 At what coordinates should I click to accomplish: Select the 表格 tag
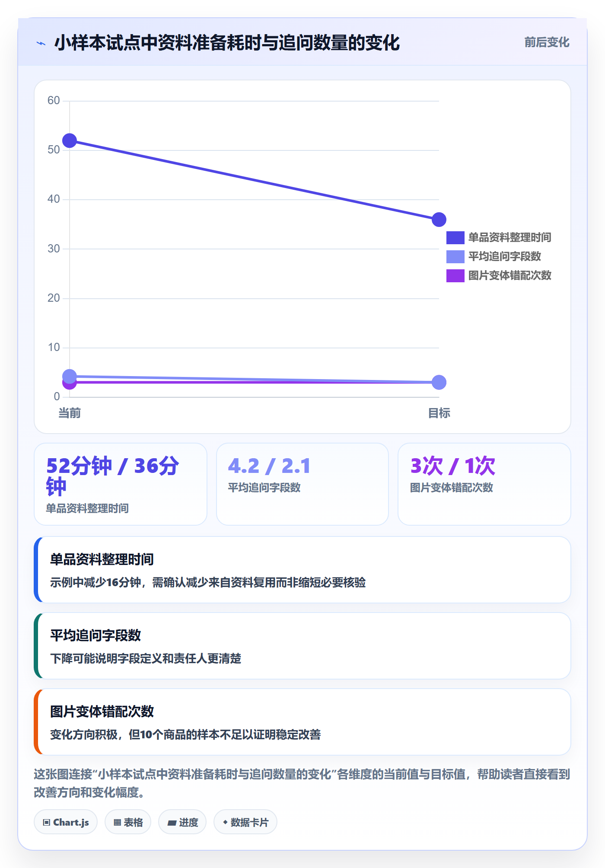pyautogui.click(x=128, y=822)
